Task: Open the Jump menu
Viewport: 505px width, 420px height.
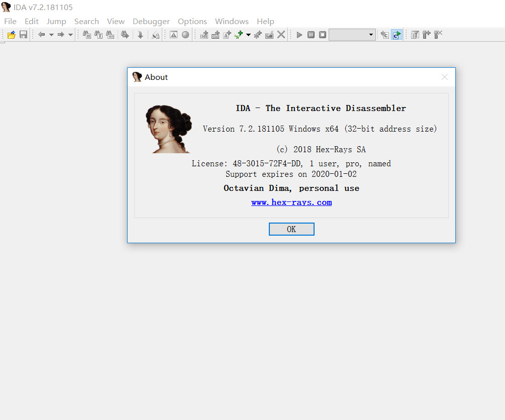Action: click(x=56, y=21)
